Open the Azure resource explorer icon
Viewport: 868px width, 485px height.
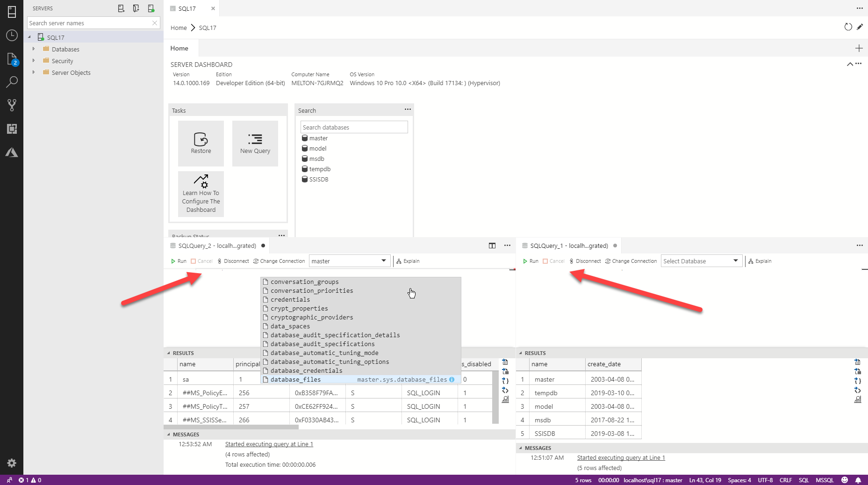12,152
